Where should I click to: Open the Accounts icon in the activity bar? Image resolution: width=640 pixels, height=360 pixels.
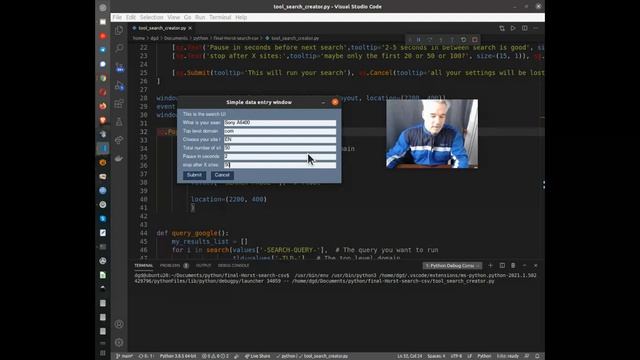(119, 324)
